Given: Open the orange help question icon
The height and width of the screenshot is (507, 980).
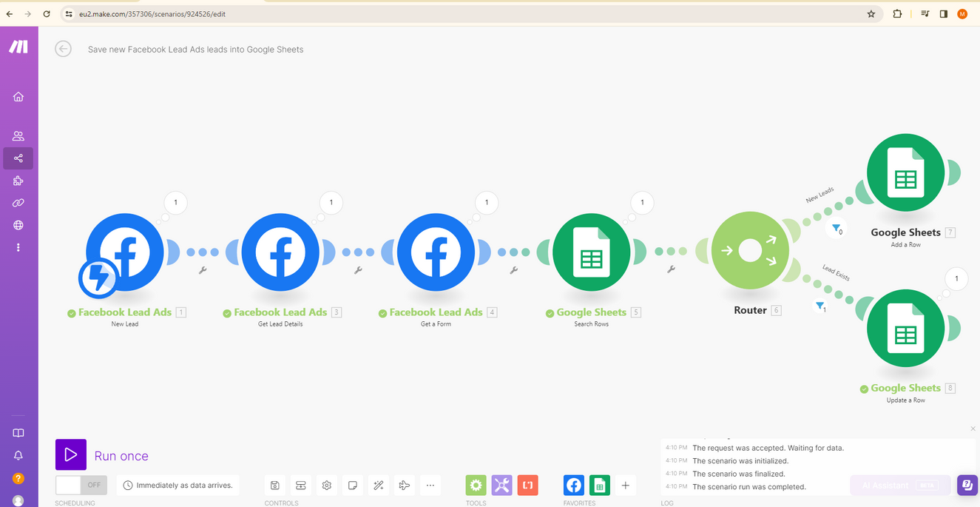Looking at the screenshot, I should tap(18, 479).
